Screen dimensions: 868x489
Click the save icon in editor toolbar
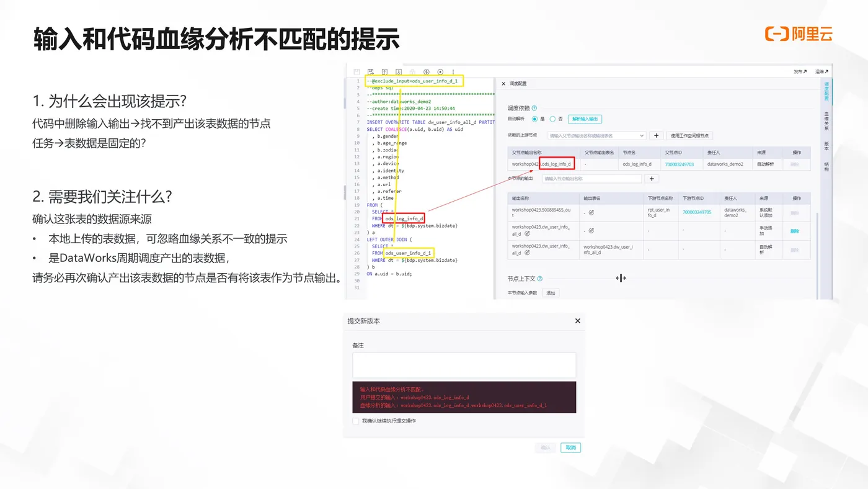click(x=356, y=72)
